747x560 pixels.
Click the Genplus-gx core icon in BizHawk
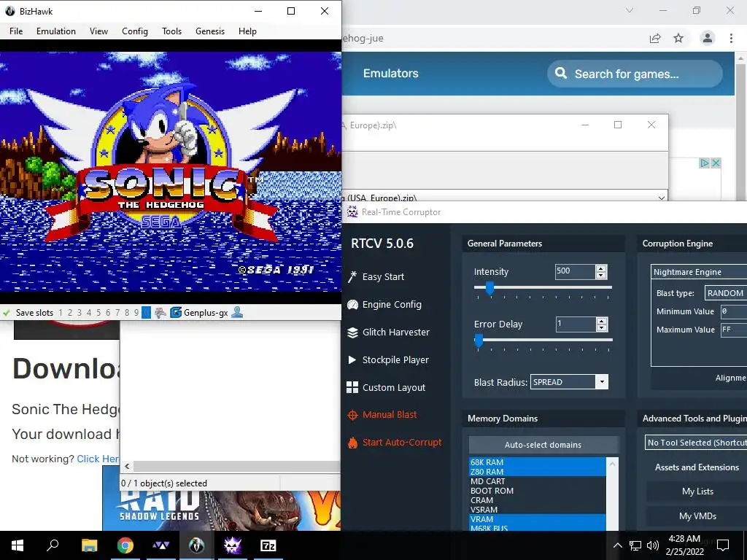pos(176,313)
